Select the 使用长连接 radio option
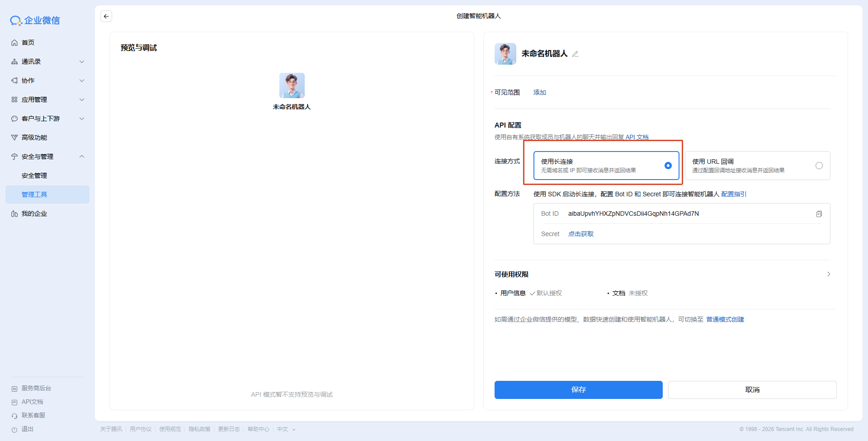The width and height of the screenshot is (868, 441). (668, 166)
